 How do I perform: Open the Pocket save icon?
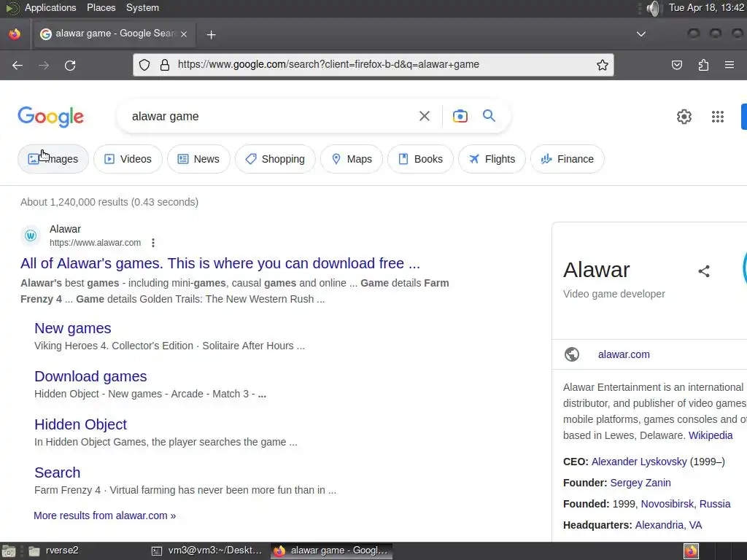pyautogui.click(x=676, y=65)
